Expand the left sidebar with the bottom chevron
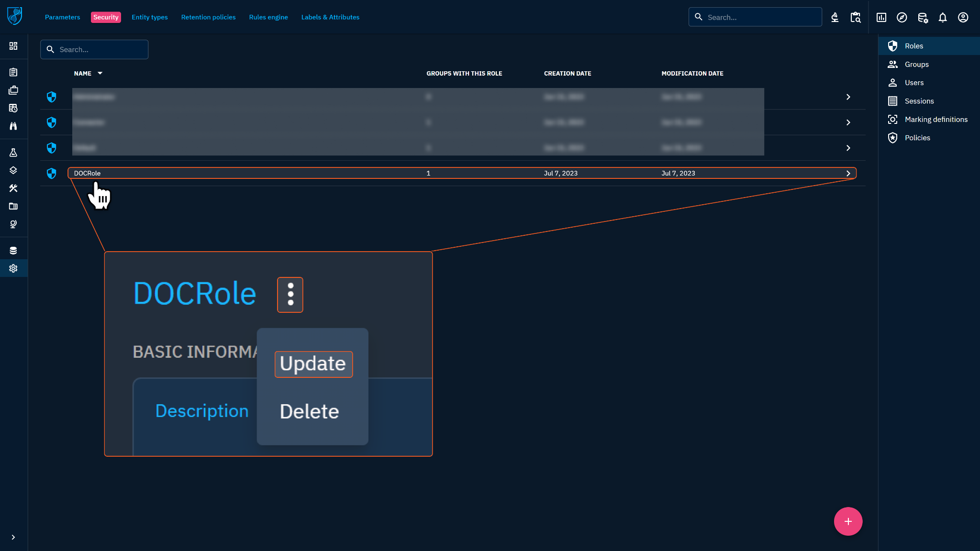980x551 pixels. tap(13, 537)
